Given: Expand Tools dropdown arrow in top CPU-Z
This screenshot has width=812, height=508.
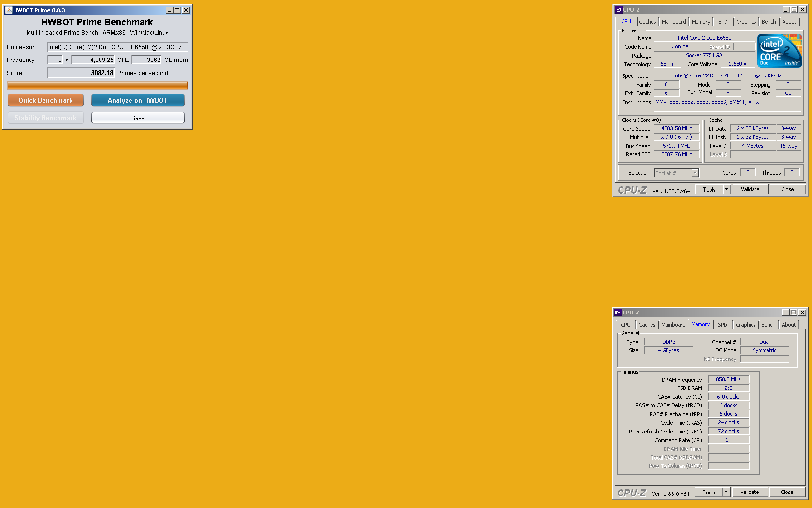Looking at the screenshot, I should coord(726,190).
